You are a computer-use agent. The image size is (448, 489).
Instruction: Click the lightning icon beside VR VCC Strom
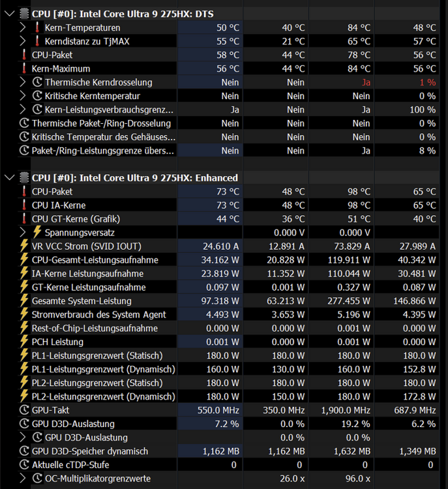pyautogui.click(x=24, y=246)
